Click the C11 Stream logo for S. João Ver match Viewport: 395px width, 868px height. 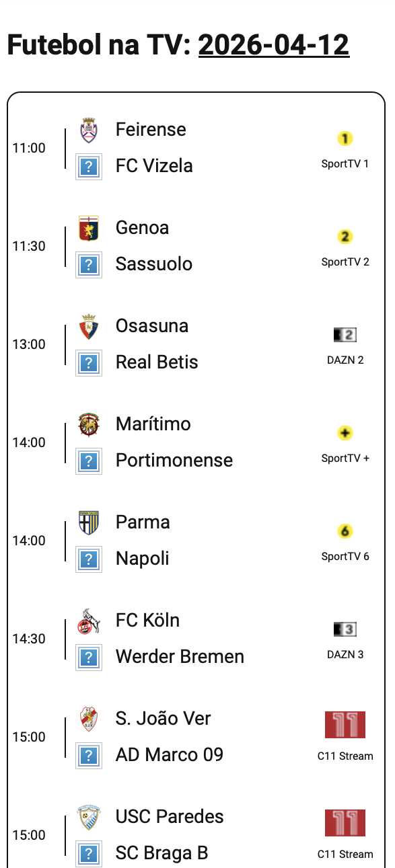pyautogui.click(x=345, y=725)
